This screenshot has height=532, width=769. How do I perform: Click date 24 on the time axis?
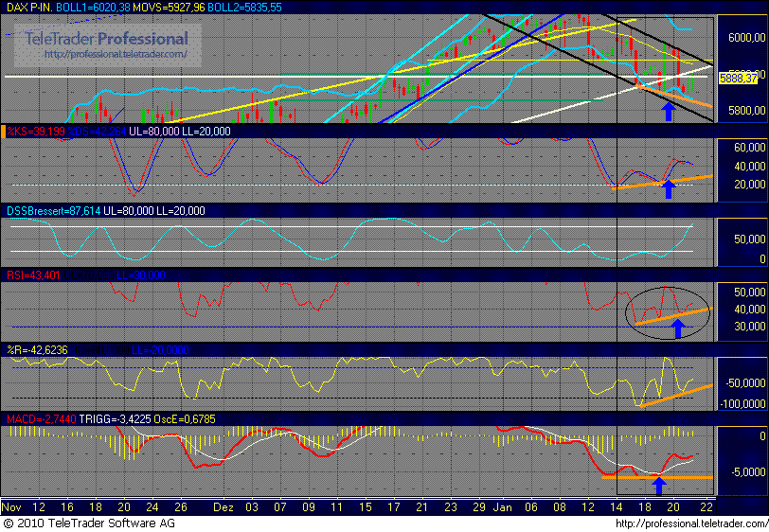[x=152, y=507]
